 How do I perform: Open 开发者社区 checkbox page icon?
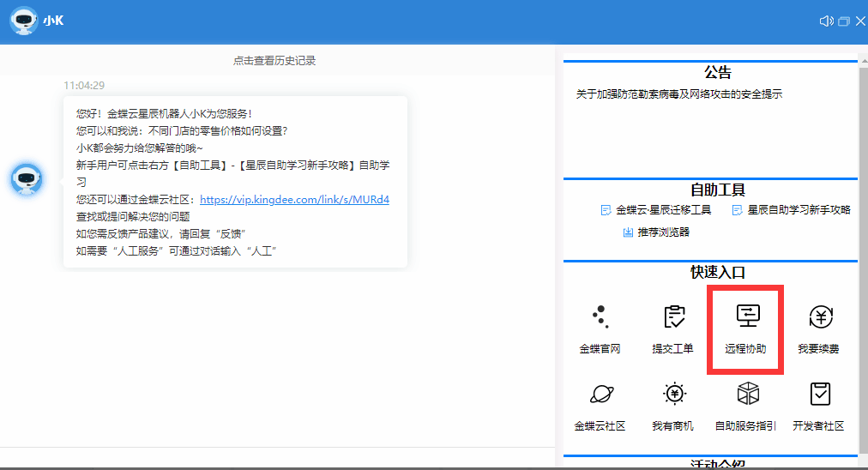820,394
